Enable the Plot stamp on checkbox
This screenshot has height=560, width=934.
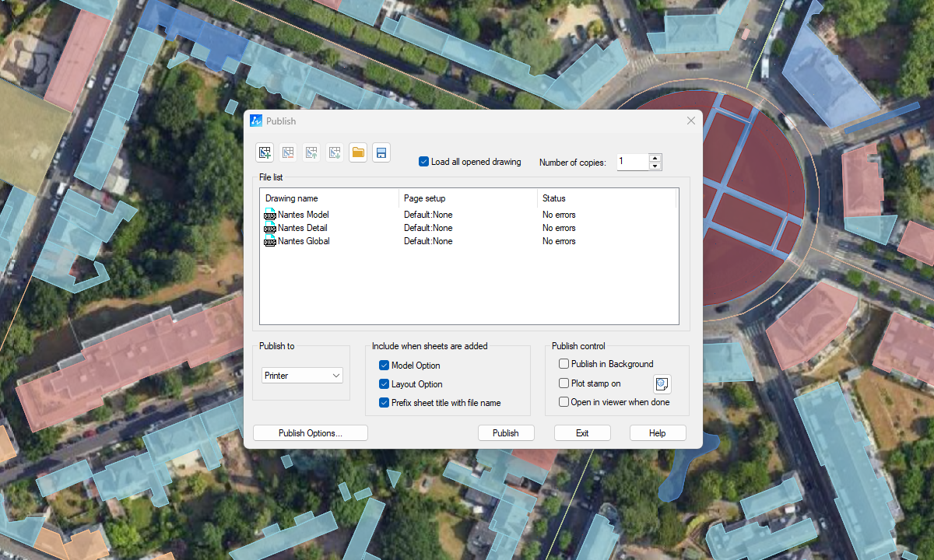pyautogui.click(x=564, y=383)
